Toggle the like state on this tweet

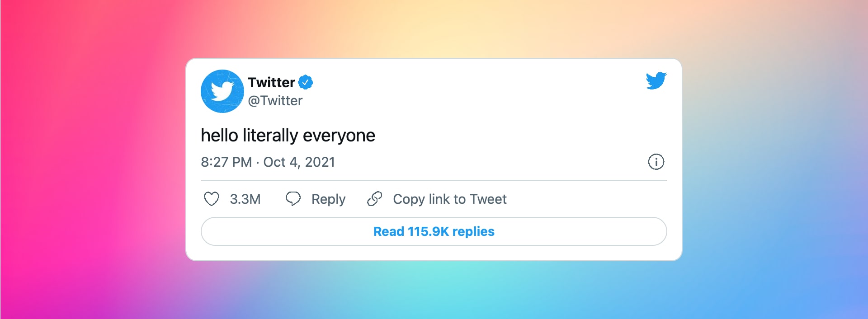click(x=212, y=199)
